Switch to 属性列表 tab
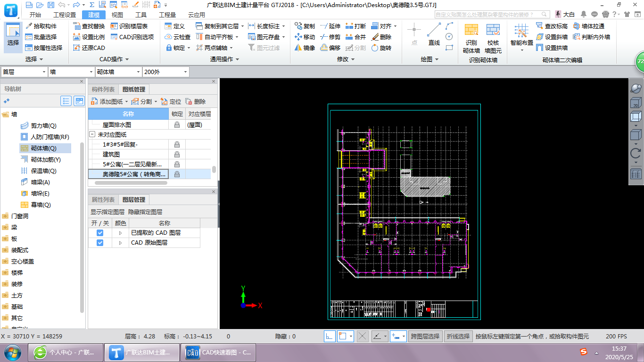The height and width of the screenshot is (362, 644). click(x=103, y=199)
